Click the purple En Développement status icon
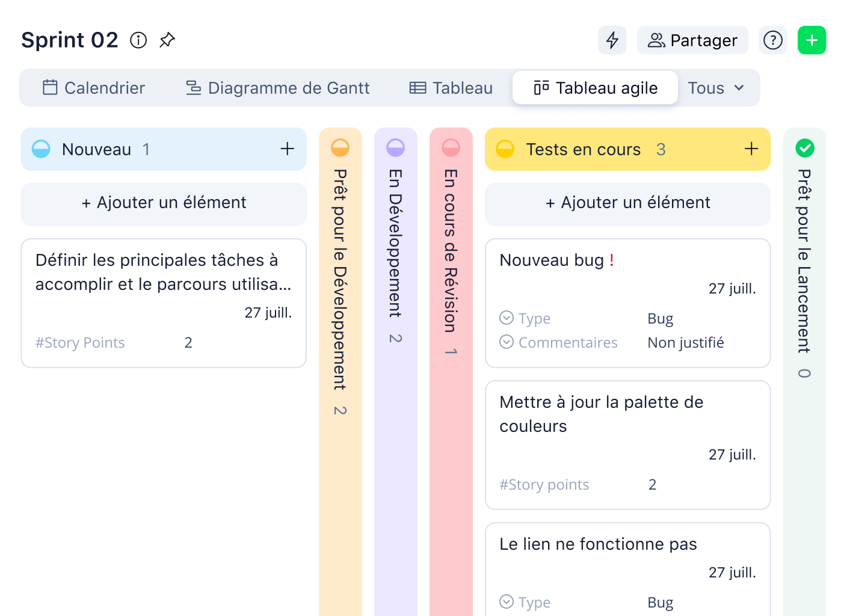Viewport: 847px width, 616px height. (x=396, y=147)
